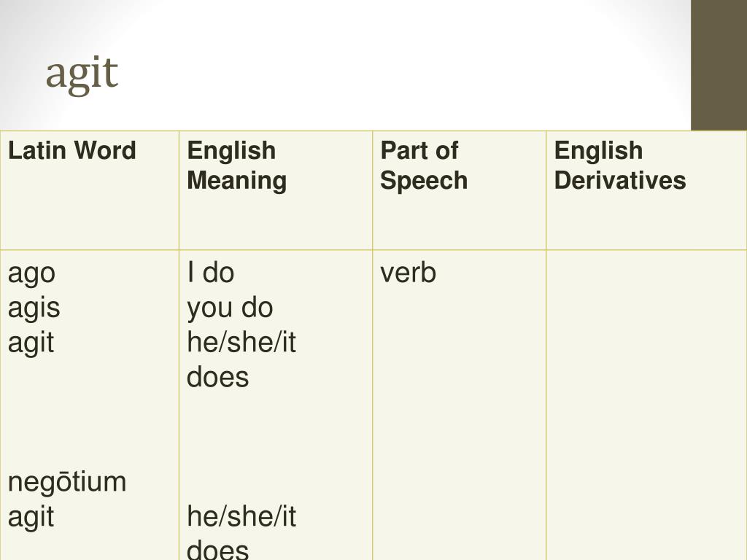Click the "I do" meaning text
Viewport: 747px width, 560px height.
[211, 273]
